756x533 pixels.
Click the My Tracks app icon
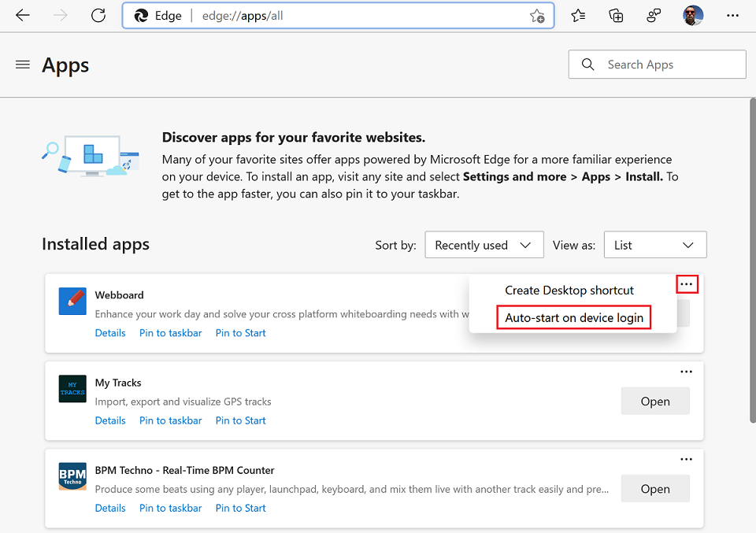point(72,388)
